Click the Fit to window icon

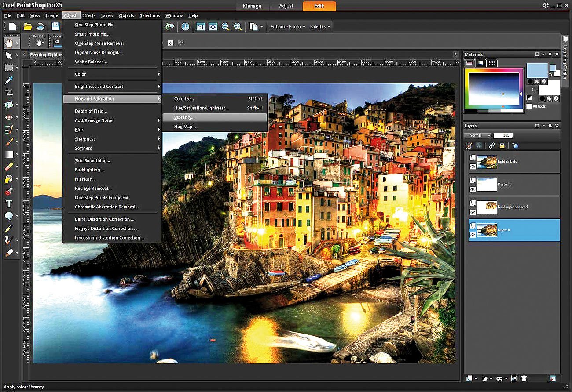(213, 27)
